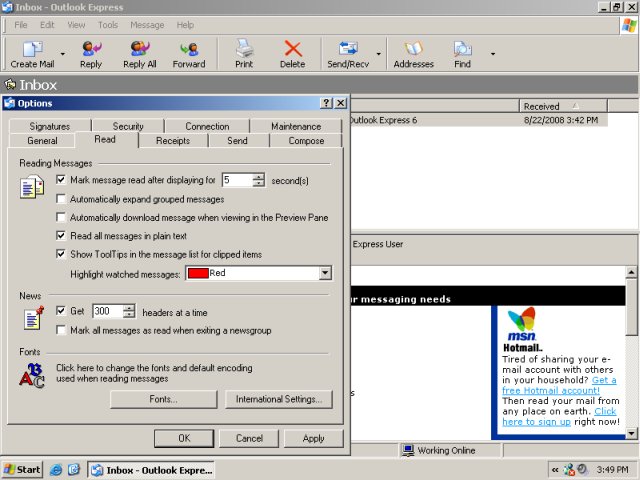Image resolution: width=640 pixels, height=480 pixels.
Task: Click the News section note icon
Action: tap(33, 318)
